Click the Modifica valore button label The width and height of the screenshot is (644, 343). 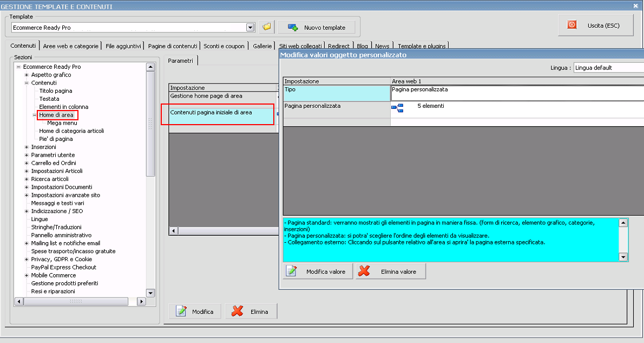(x=326, y=271)
